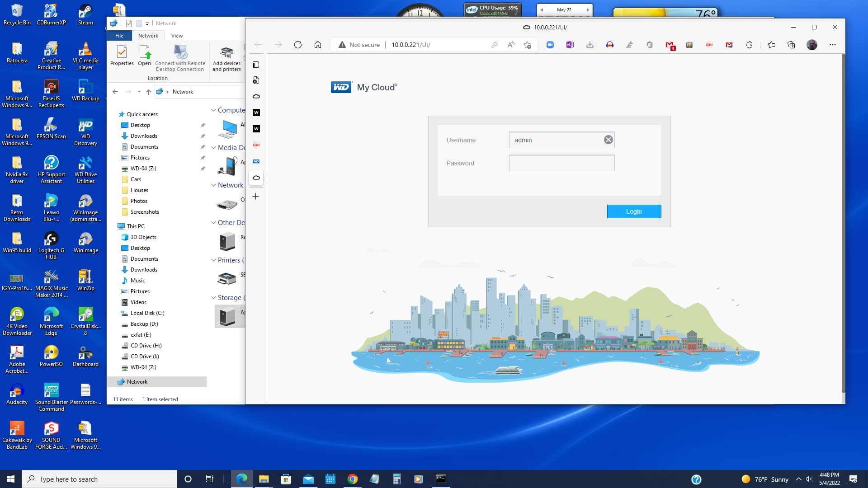Go to next month on calendar widget
868x488 pixels.
click(x=588, y=9)
